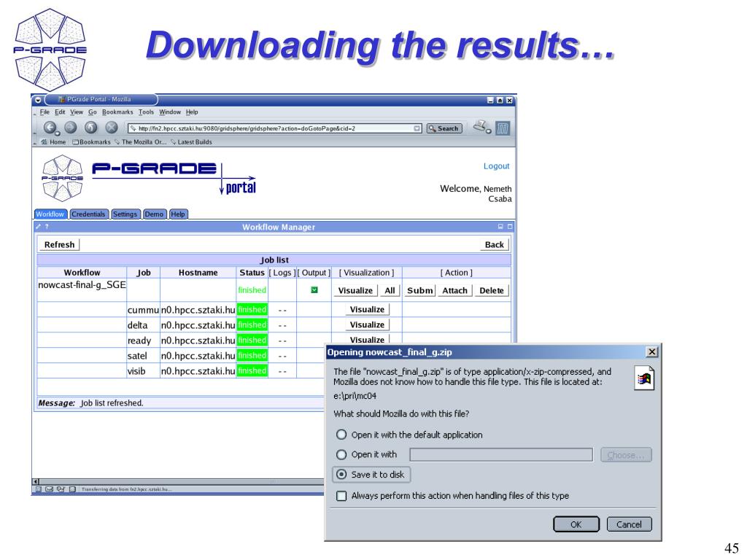The image size is (747, 560).
Task: Click Visualize for nowcast-final-g_SGE workflow
Action: click(x=355, y=290)
